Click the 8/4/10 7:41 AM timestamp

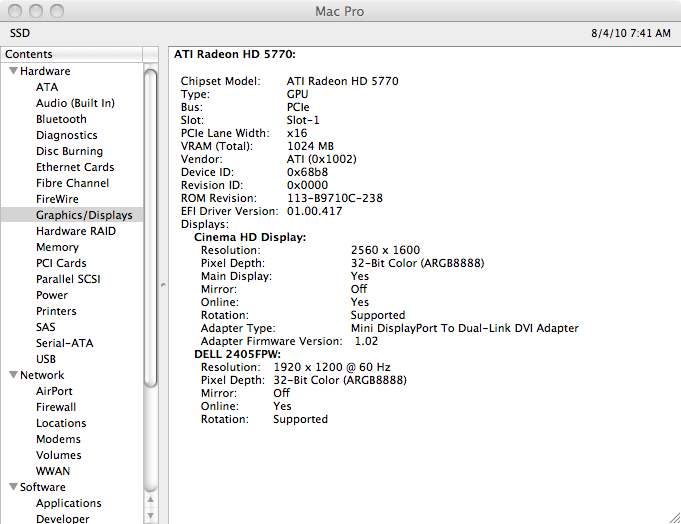pos(631,33)
